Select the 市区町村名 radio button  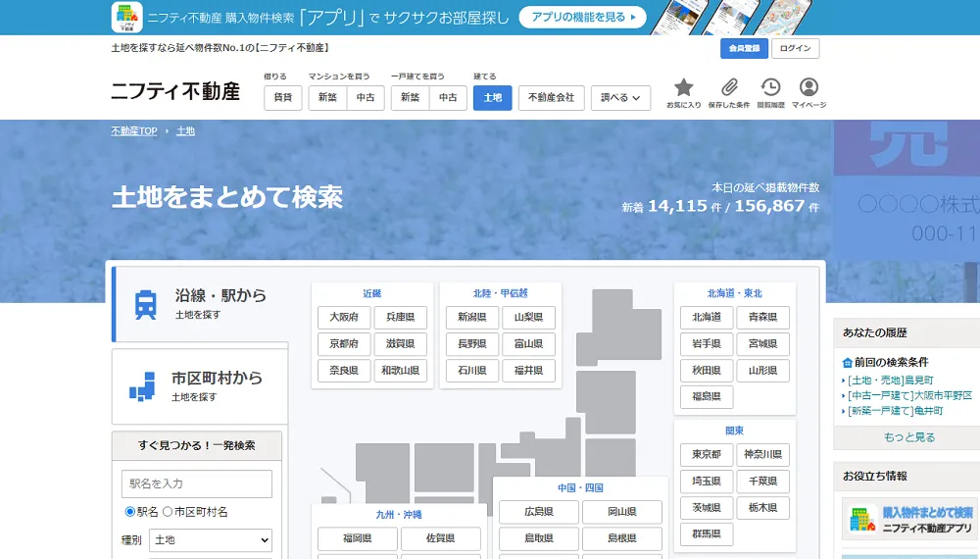pos(168,512)
